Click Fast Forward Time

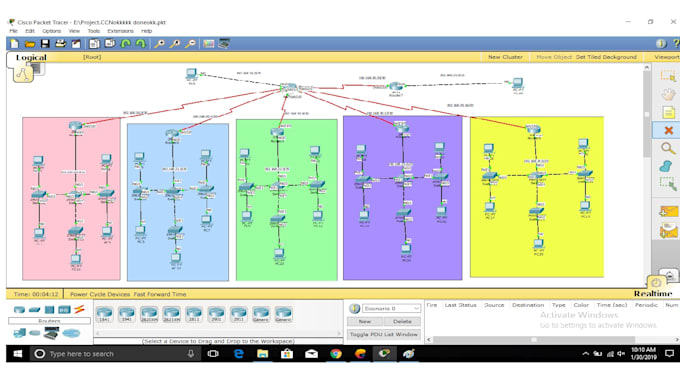[160, 294]
